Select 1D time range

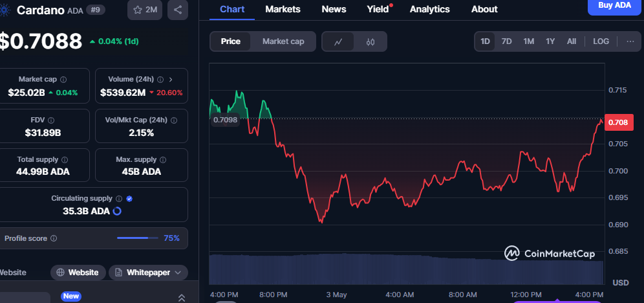pyautogui.click(x=485, y=41)
